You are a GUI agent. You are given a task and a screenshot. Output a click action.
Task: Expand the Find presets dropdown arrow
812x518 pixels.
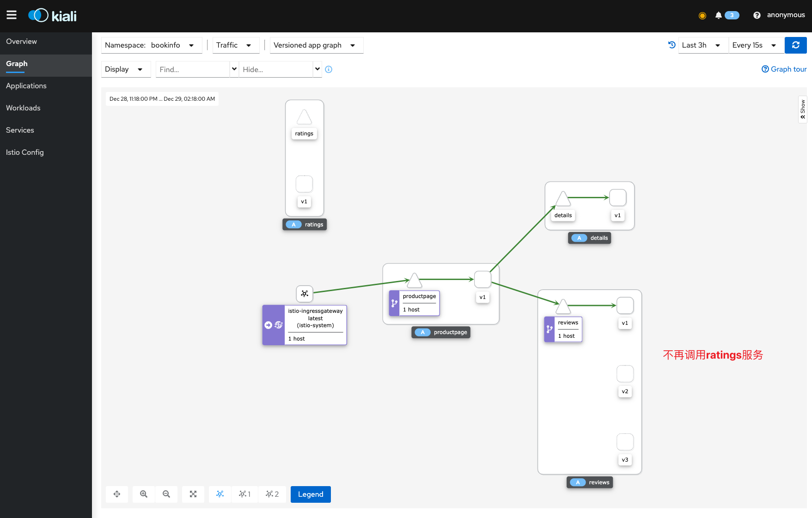point(234,69)
